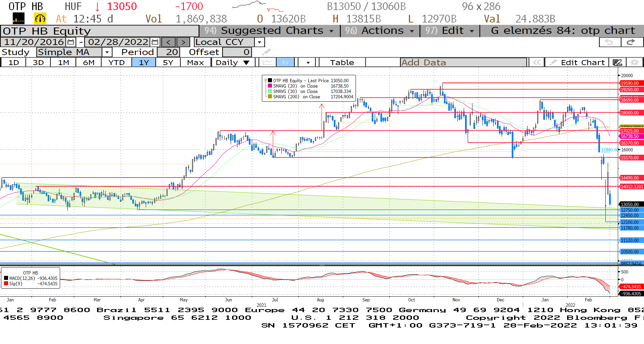
Task: Expand the legend tree toggle box
Action: pos(266,81)
